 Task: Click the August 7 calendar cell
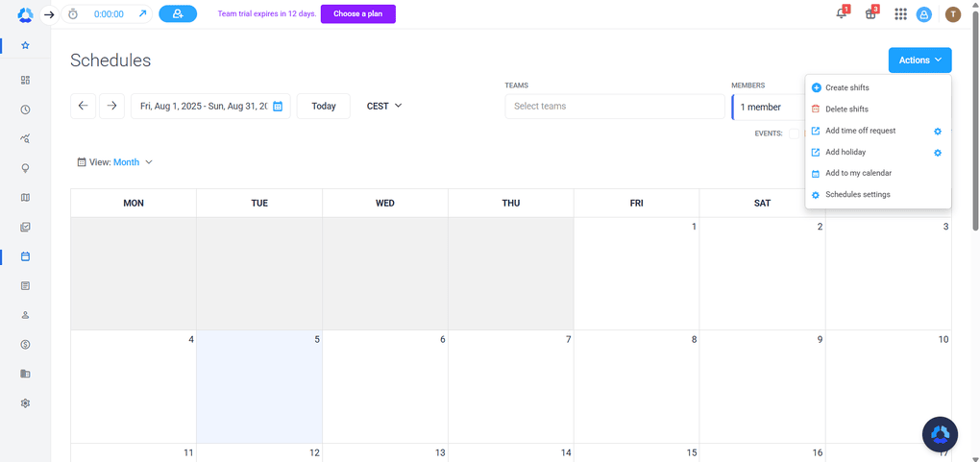click(510, 387)
